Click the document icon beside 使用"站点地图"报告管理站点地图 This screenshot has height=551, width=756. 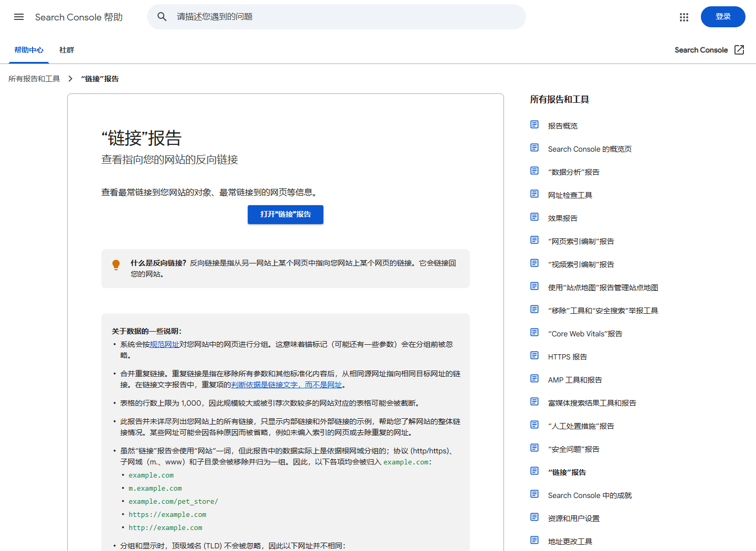(x=534, y=286)
